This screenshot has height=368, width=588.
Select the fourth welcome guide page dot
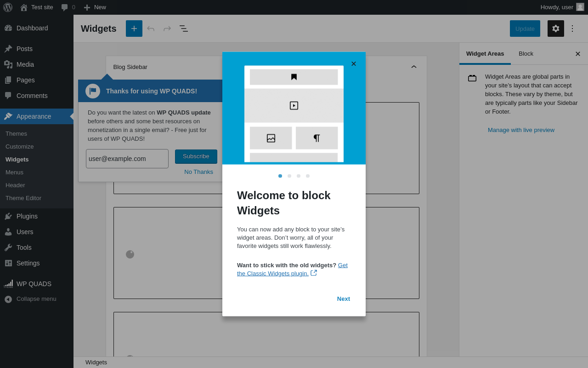[308, 176]
